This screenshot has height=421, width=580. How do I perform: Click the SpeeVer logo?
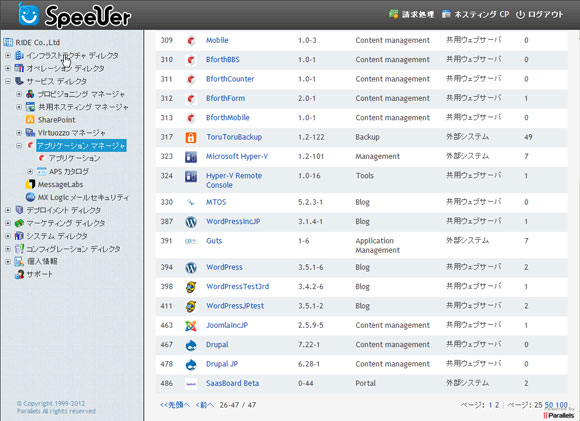(75, 15)
